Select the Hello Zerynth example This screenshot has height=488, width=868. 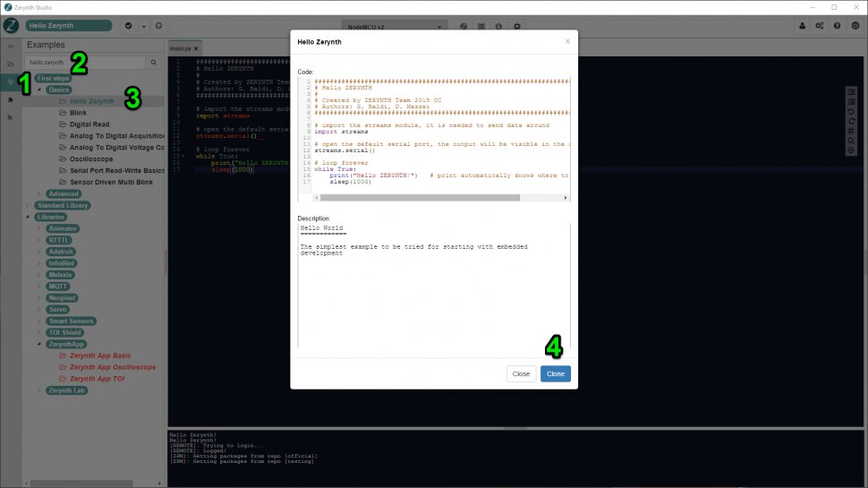92,101
